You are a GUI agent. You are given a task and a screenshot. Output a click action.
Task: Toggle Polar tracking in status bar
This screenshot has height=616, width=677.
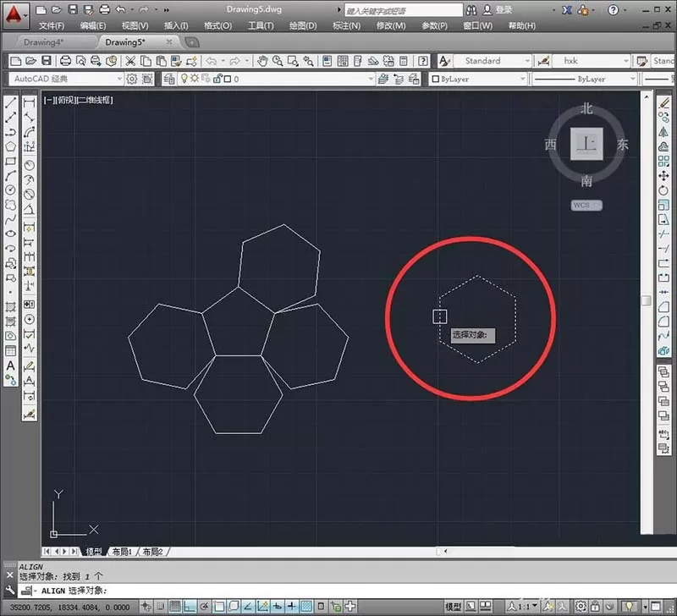coord(204,606)
